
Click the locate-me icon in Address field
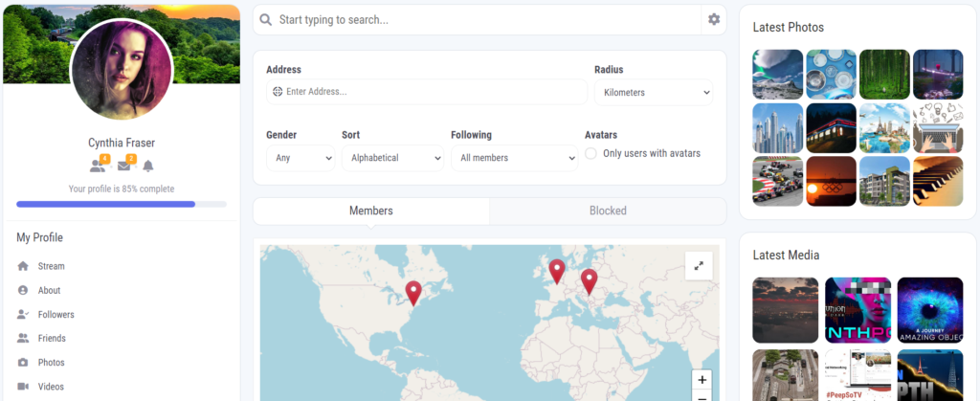click(x=278, y=92)
